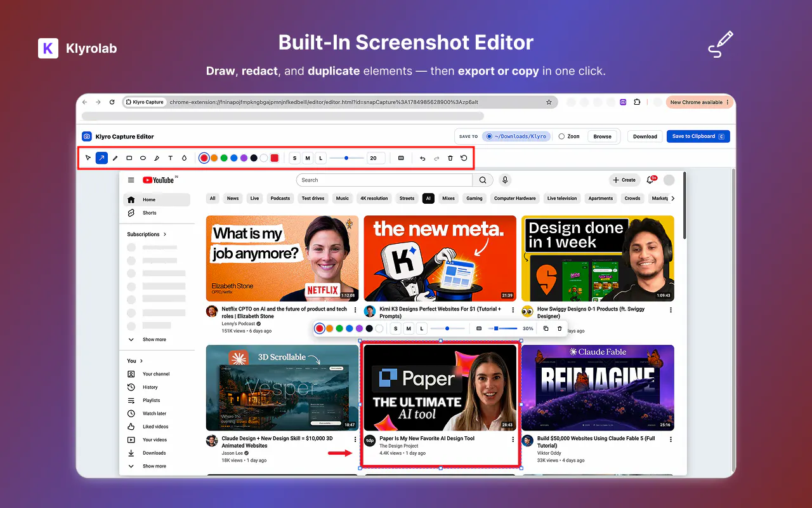Click the YouTube voice search microphone
The image size is (812, 508).
(505, 180)
